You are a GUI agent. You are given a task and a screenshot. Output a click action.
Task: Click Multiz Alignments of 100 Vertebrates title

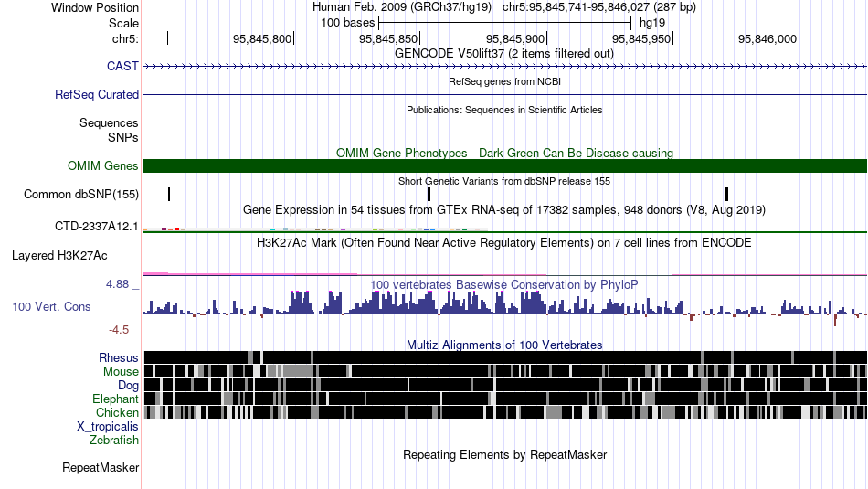504,345
